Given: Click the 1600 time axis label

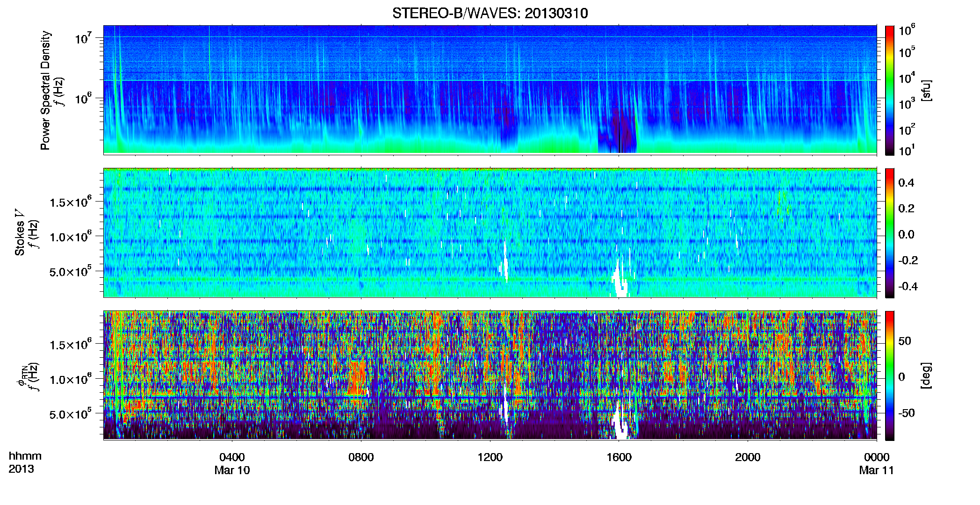Looking at the screenshot, I should [619, 457].
